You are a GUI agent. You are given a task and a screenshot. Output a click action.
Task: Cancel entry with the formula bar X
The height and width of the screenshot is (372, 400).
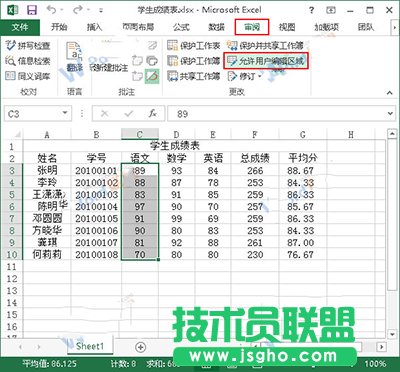coord(105,114)
